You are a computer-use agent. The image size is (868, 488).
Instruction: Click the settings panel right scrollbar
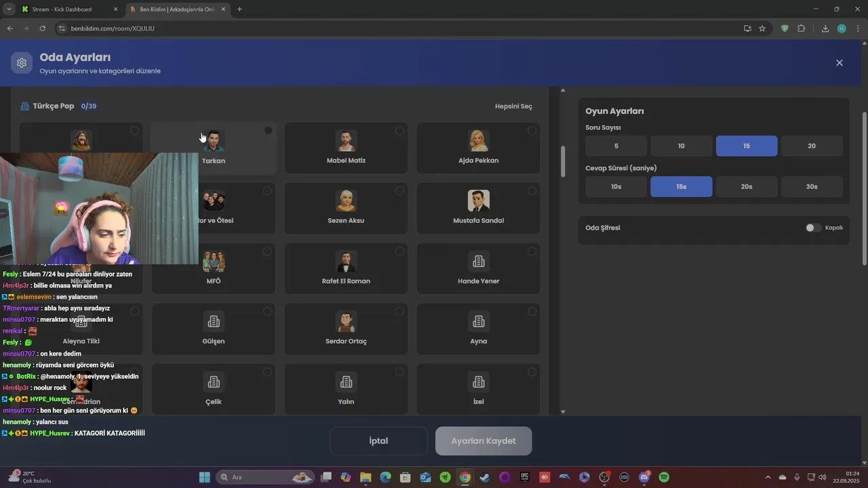click(864, 188)
